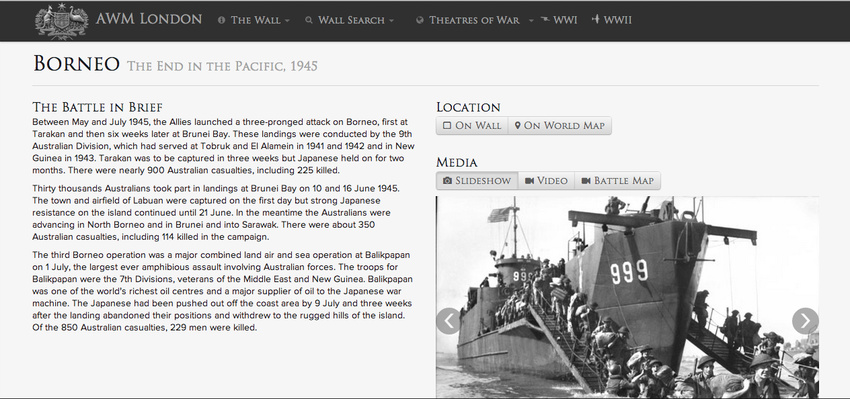Image resolution: width=850 pixels, height=399 pixels.
Task: Go to the WWI section
Action: tap(565, 20)
